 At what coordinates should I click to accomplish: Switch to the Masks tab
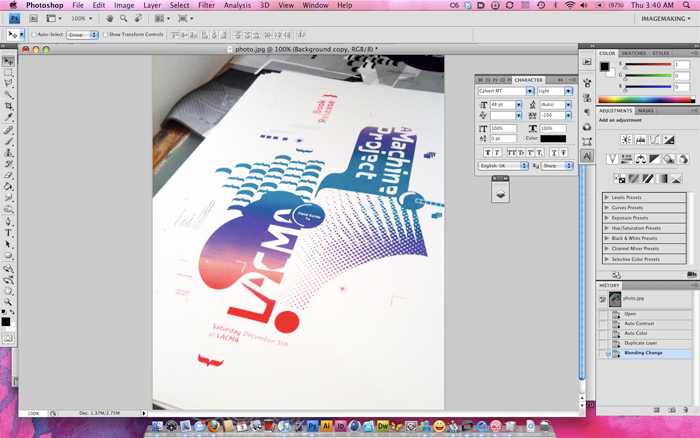pos(646,111)
